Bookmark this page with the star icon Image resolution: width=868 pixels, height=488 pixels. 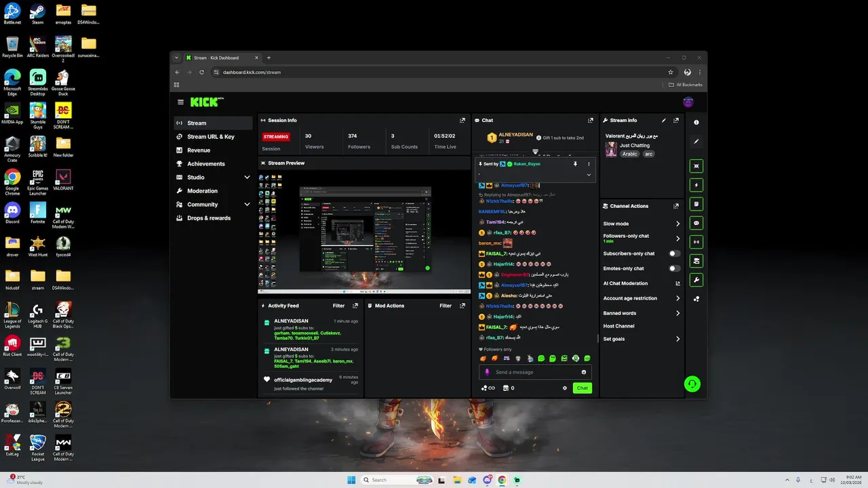(671, 72)
